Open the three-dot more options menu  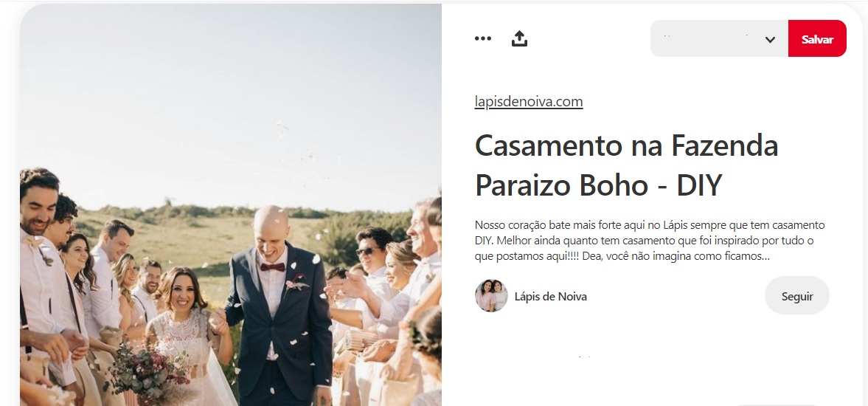483,38
